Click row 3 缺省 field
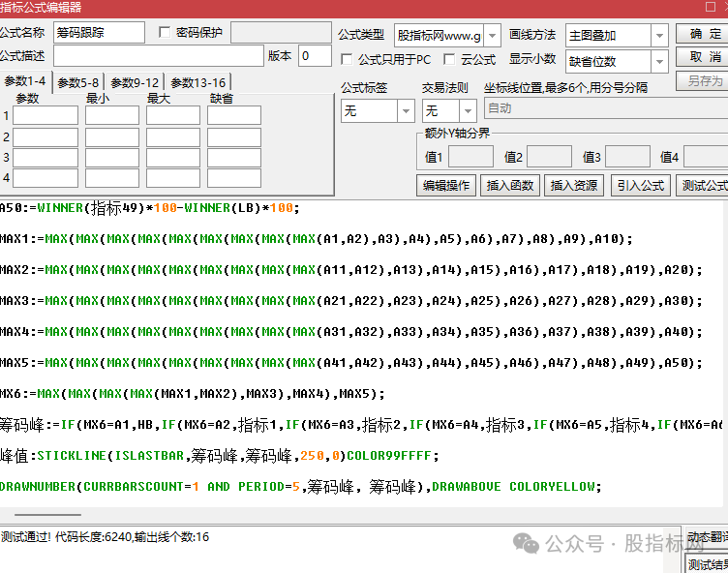 tap(234, 158)
